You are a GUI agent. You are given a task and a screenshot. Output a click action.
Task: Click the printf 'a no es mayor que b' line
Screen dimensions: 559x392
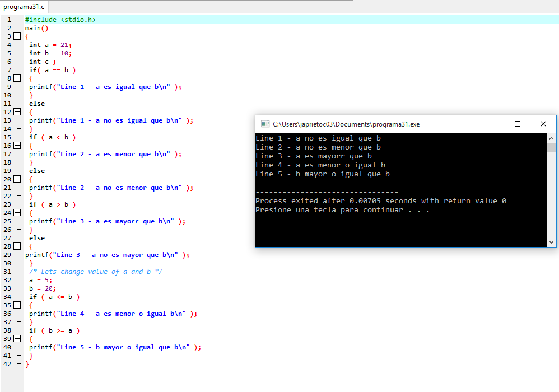[x=108, y=255]
